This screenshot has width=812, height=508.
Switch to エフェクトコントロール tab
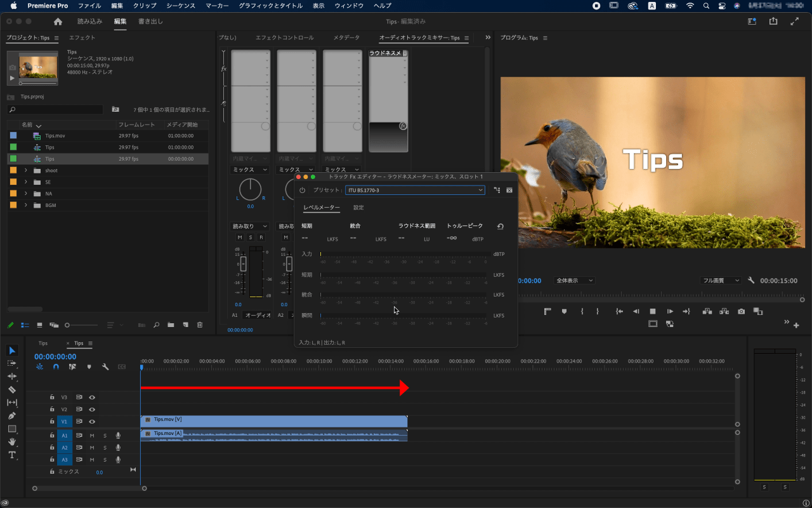(x=285, y=37)
